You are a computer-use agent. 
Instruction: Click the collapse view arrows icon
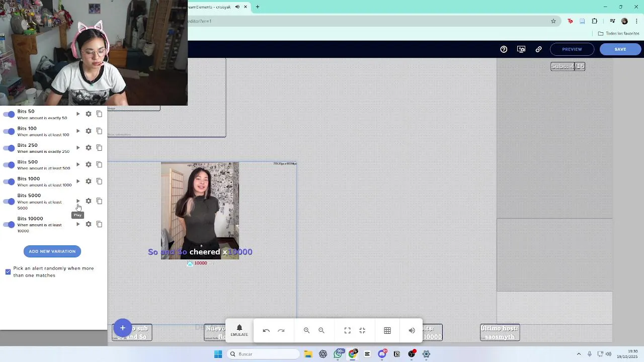point(362,330)
